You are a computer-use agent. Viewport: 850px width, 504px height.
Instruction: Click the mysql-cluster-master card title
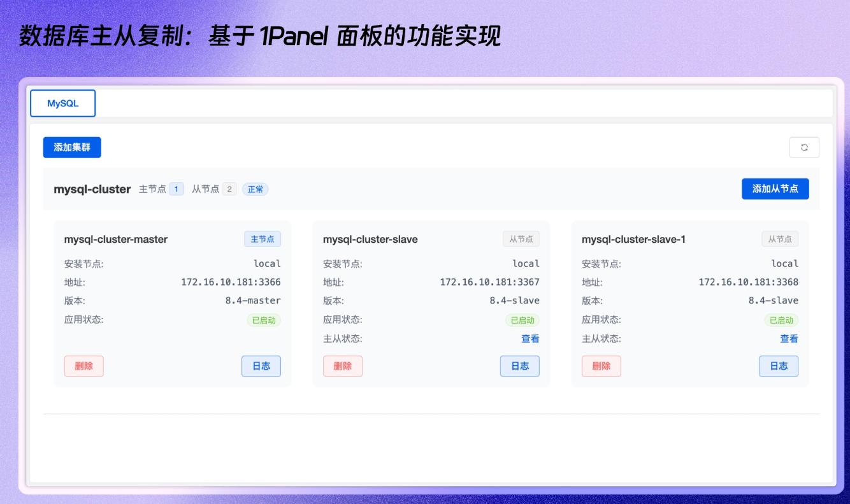pyautogui.click(x=116, y=240)
